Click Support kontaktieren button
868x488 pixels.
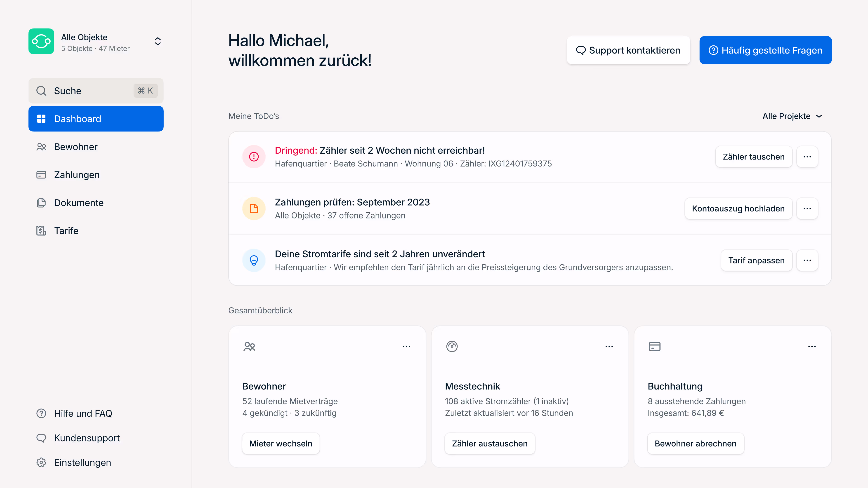coord(628,50)
